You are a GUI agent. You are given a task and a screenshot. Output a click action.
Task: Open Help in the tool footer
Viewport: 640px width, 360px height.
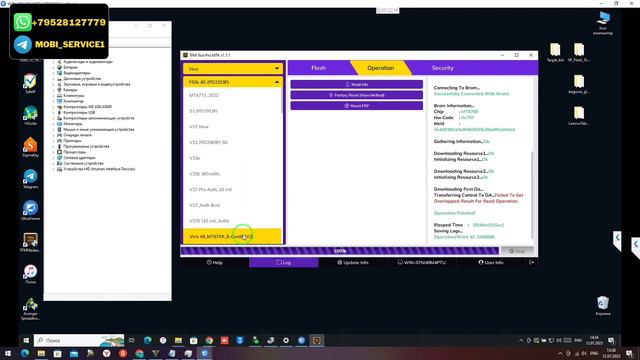click(x=215, y=262)
